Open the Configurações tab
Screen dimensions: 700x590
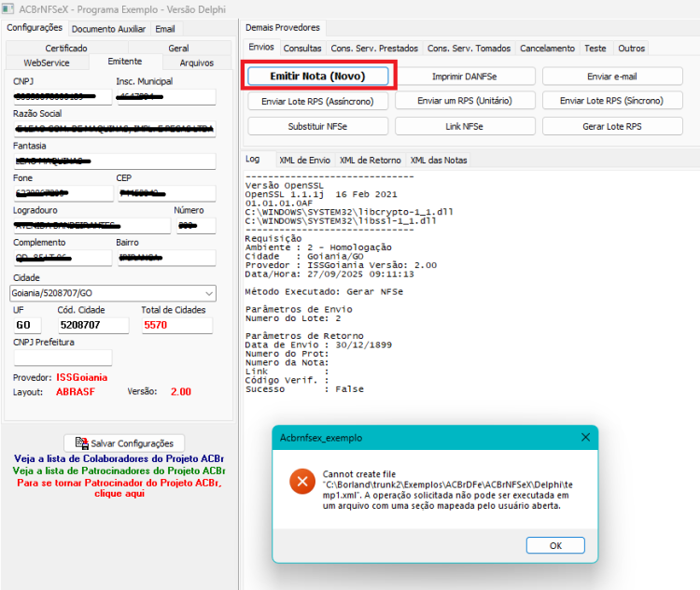(x=35, y=28)
